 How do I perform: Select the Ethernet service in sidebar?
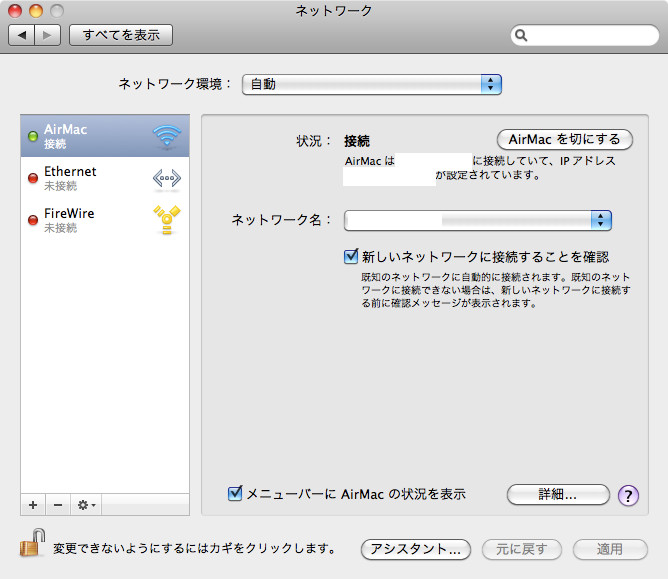(x=90, y=178)
